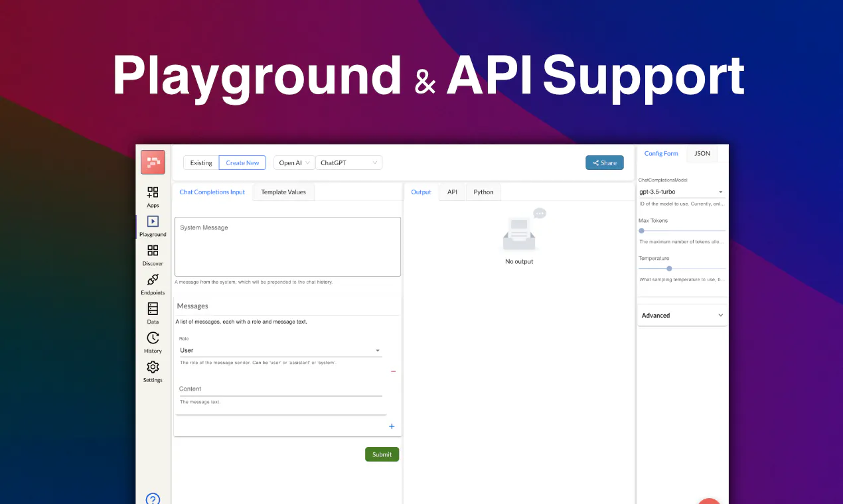
Task: Select the Python tab
Action: coord(483,192)
